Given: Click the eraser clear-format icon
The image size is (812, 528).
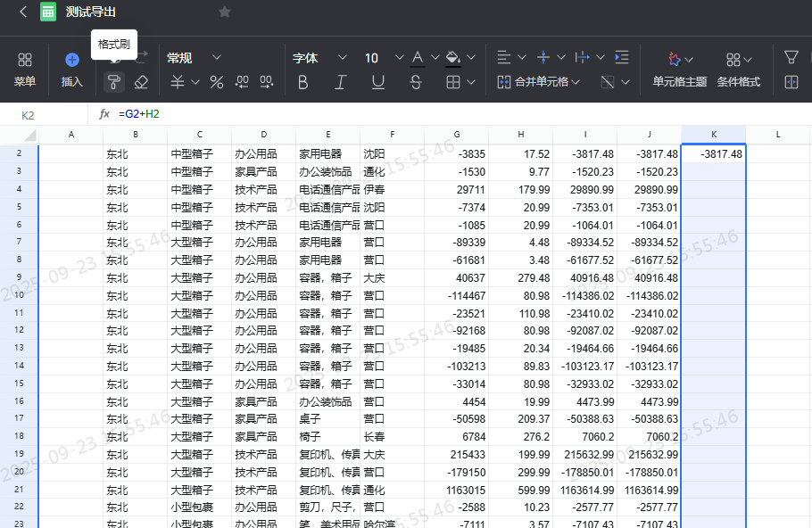Looking at the screenshot, I should point(141,82).
